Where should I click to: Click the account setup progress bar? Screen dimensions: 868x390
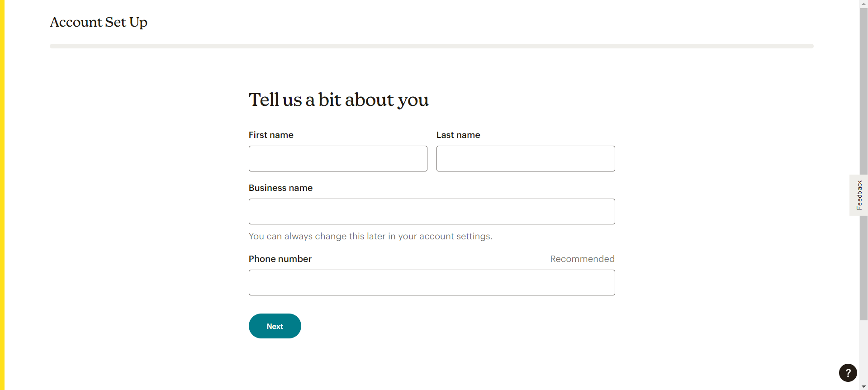(432, 46)
